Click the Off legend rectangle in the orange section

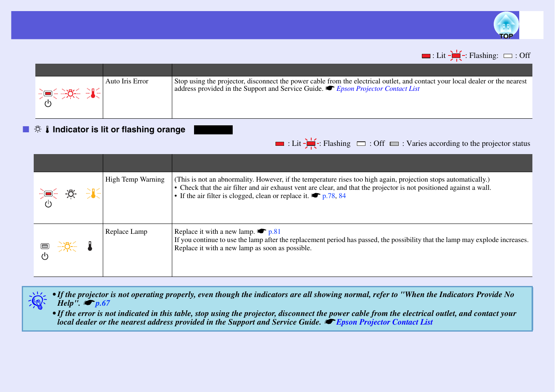(x=361, y=144)
